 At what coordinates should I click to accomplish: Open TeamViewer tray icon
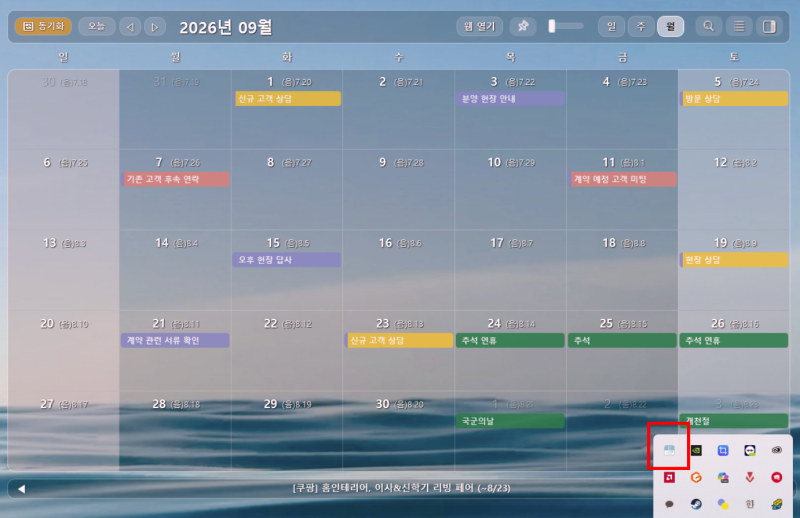749,450
